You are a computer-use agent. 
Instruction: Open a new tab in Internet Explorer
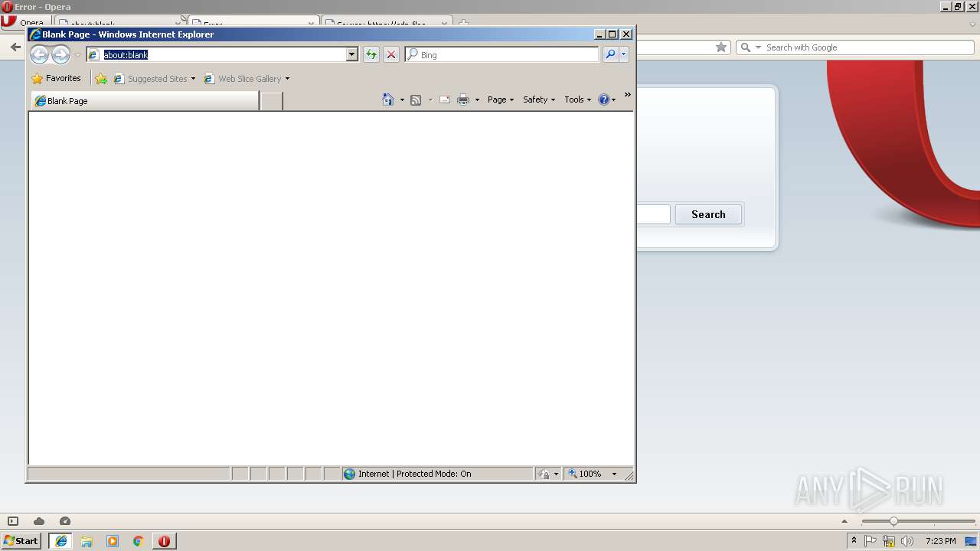click(x=271, y=101)
